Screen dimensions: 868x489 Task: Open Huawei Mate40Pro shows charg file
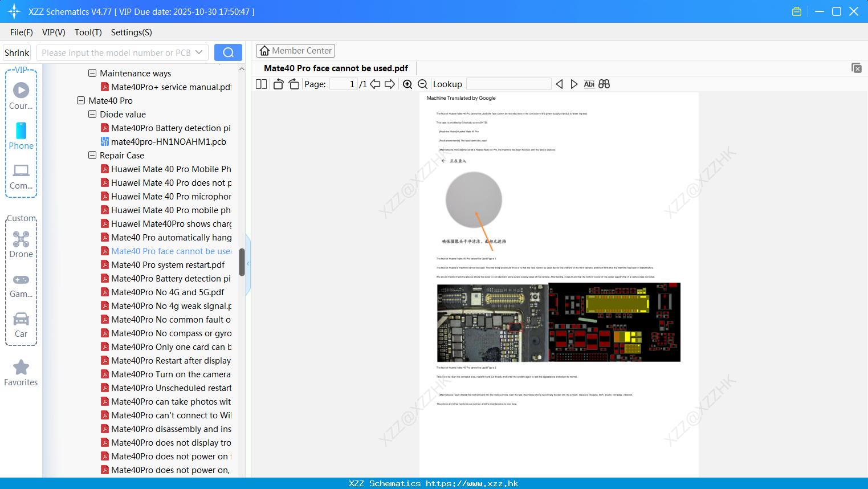166,223
